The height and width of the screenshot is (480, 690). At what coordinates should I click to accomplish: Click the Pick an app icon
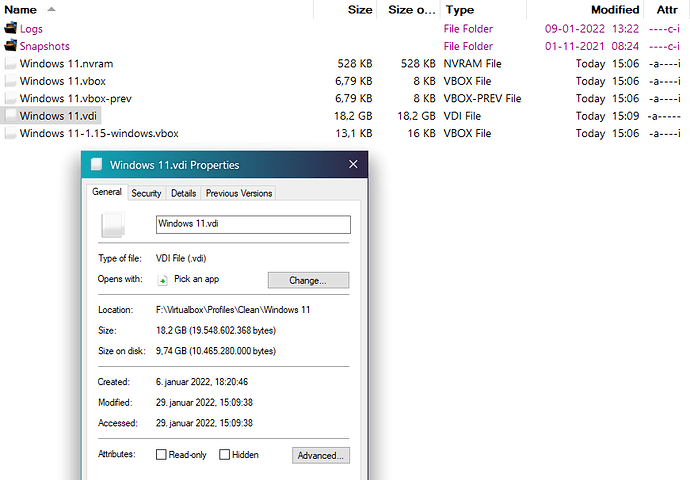(162, 280)
